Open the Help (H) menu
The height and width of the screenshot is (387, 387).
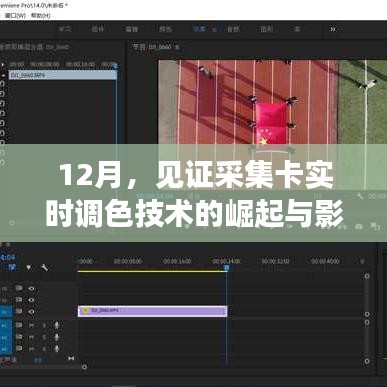(40, 15)
